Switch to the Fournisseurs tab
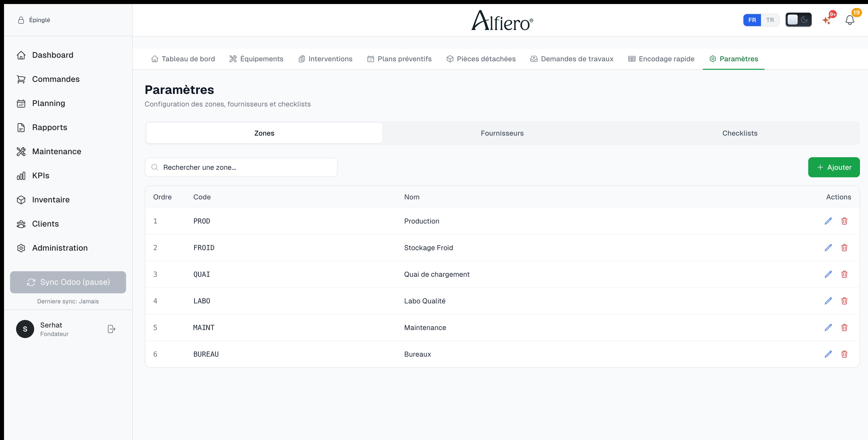868x440 pixels. 502,133
